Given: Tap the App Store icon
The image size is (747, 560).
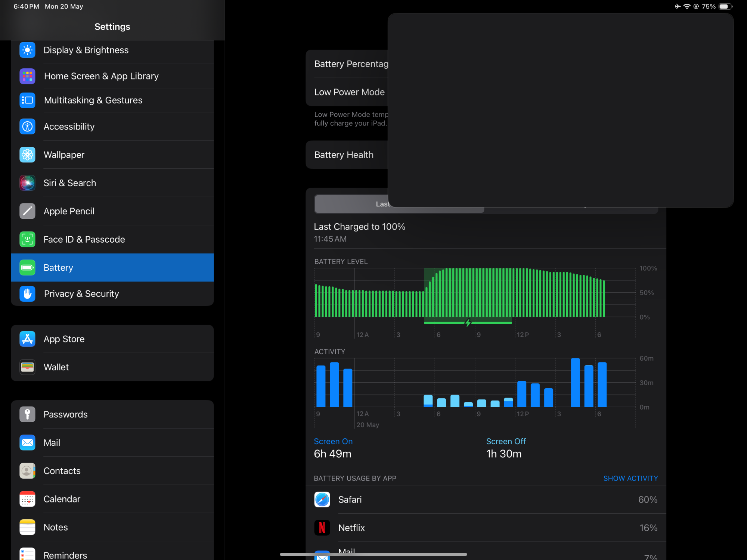Looking at the screenshot, I should pos(27,339).
